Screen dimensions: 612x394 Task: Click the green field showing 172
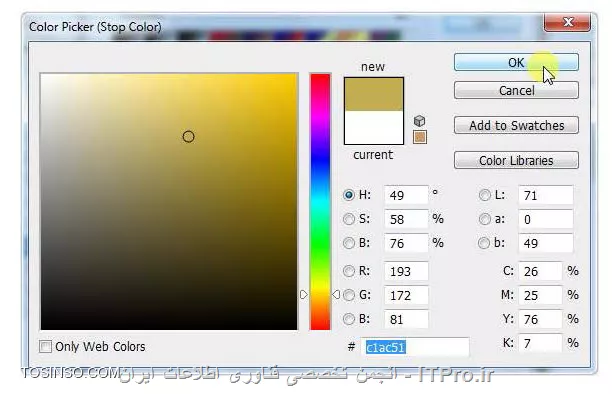click(x=406, y=295)
